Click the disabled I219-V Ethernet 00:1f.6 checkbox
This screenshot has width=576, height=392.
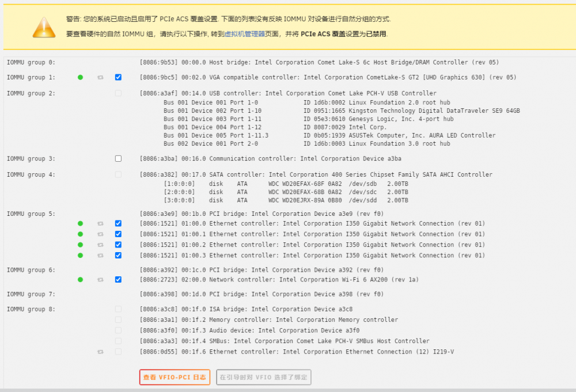tap(118, 352)
